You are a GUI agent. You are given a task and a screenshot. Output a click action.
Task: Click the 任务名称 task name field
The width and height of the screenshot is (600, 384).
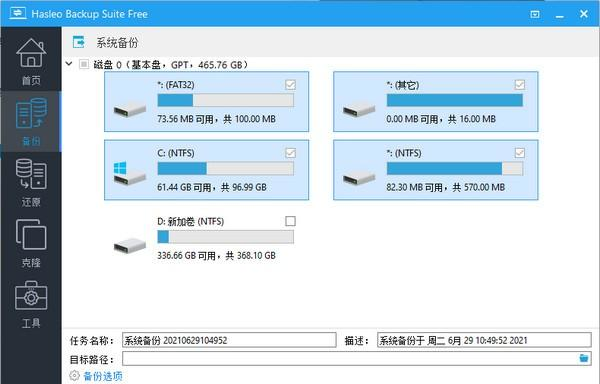tap(229, 340)
